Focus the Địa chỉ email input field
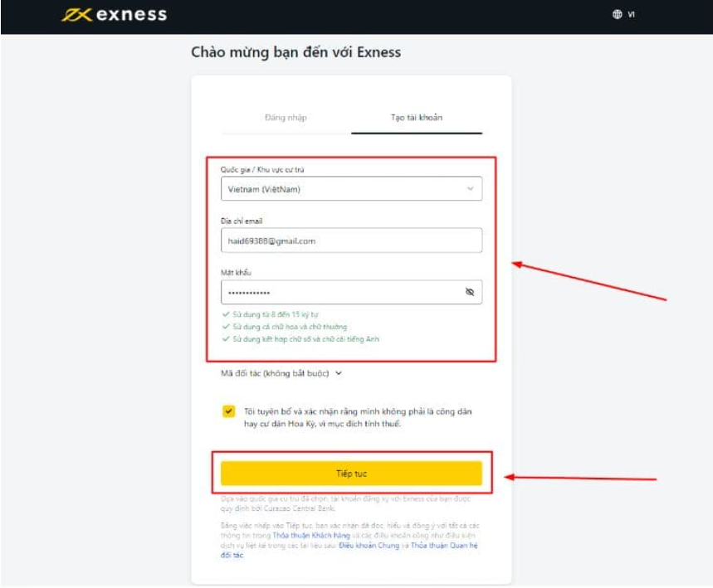 350,241
